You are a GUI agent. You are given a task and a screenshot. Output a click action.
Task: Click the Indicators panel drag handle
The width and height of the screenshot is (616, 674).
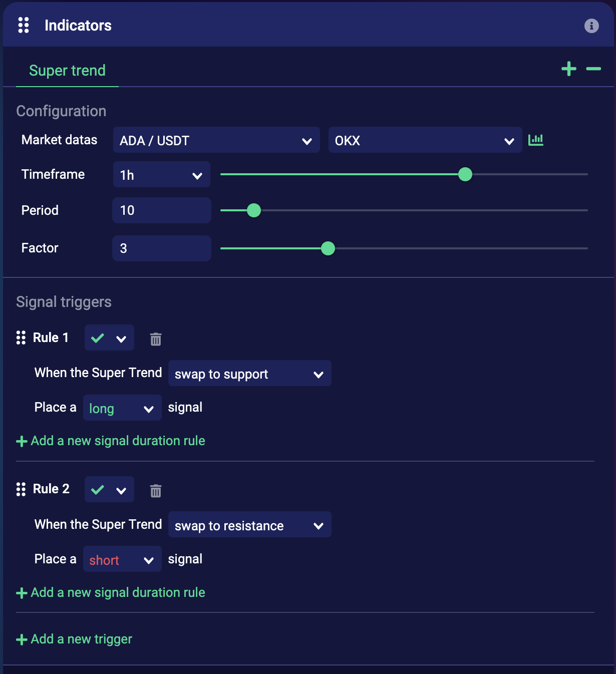24,25
